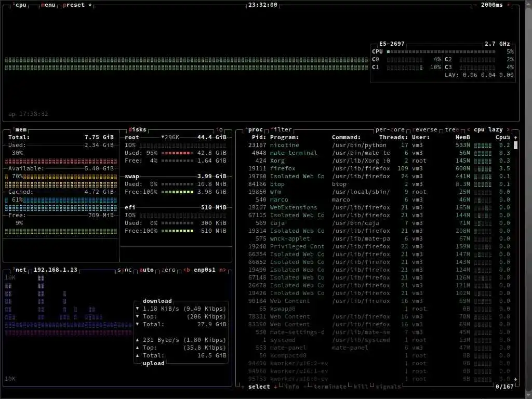The height and width of the screenshot is (399, 532).
Task: Toggle disk io mode
Action: pos(220,129)
